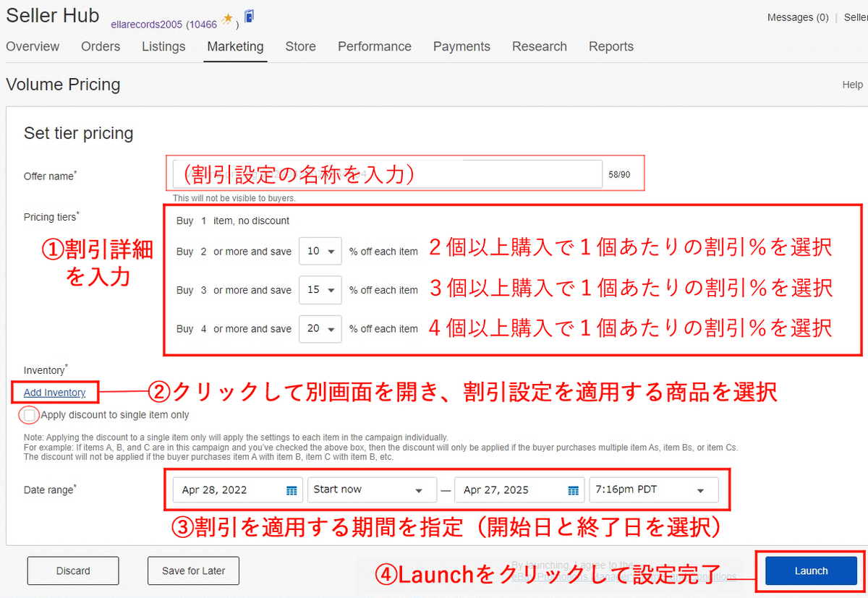This screenshot has width=868, height=598.
Task: Click the Date range label
Action: [50, 490]
